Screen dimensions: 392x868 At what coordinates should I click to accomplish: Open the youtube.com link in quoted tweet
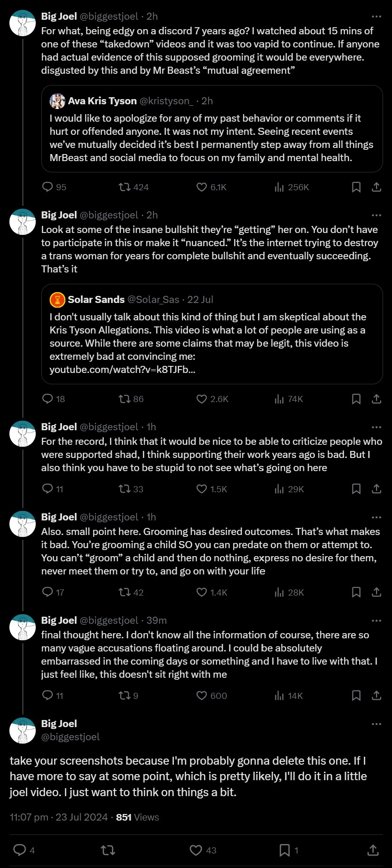(x=122, y=370)
